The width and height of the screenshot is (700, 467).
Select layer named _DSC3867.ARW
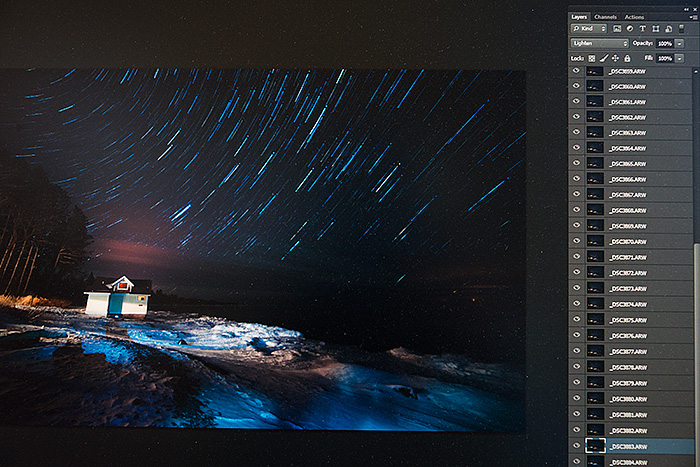[x=628, y=195]
